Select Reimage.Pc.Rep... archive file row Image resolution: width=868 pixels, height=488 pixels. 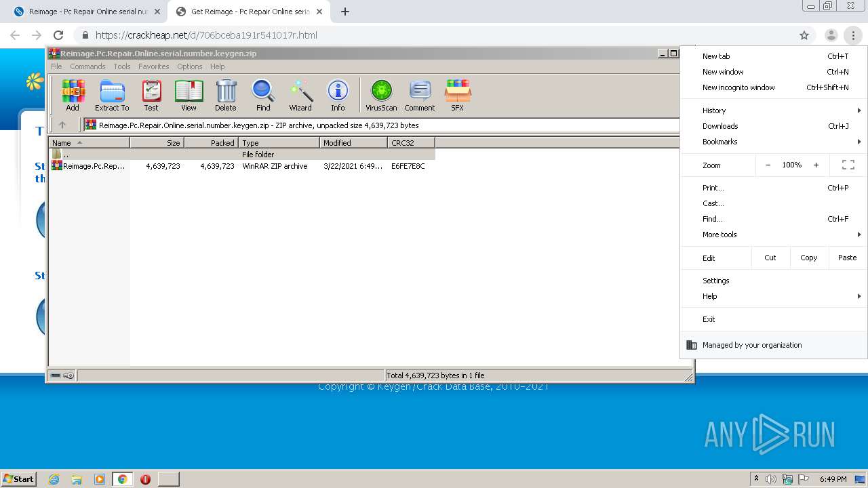(242, 166)
